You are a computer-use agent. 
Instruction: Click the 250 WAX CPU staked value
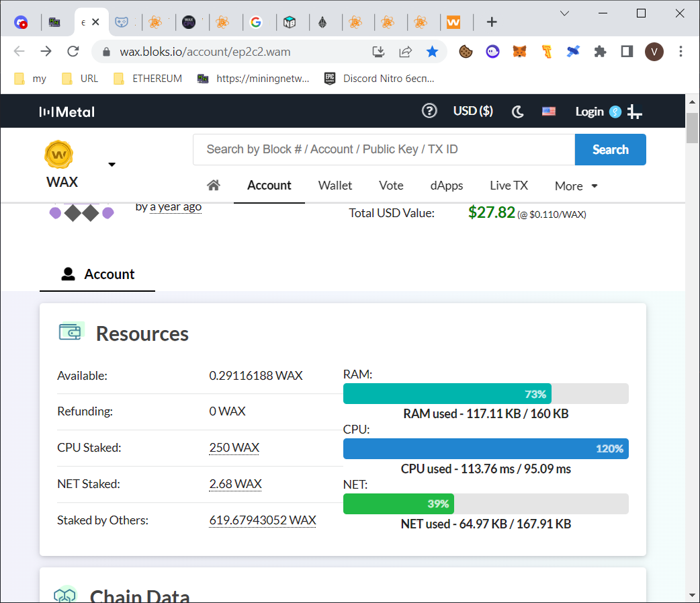point(234,448)
